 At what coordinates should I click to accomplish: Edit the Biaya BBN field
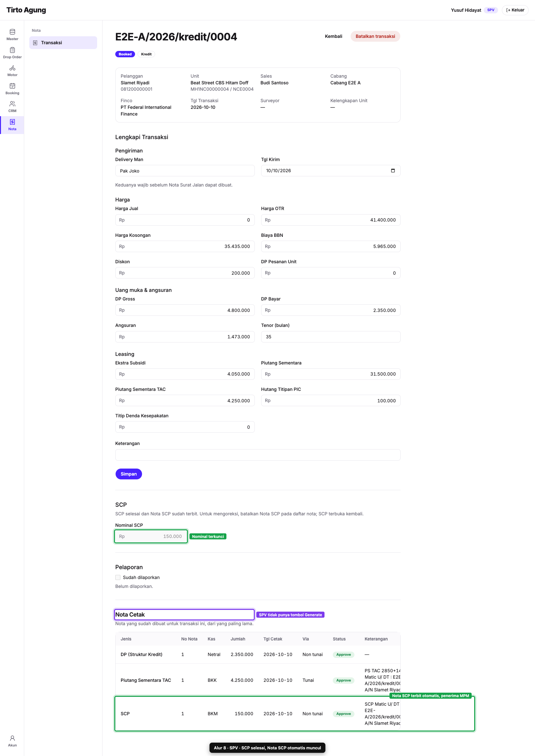pyautogui.click(x=331, y=246)
